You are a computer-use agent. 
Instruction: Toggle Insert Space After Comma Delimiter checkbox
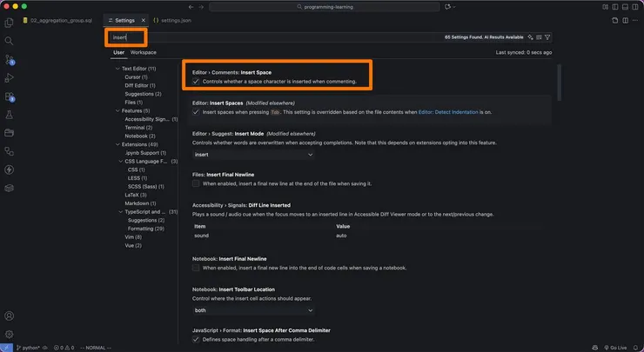tap(196, 339)
